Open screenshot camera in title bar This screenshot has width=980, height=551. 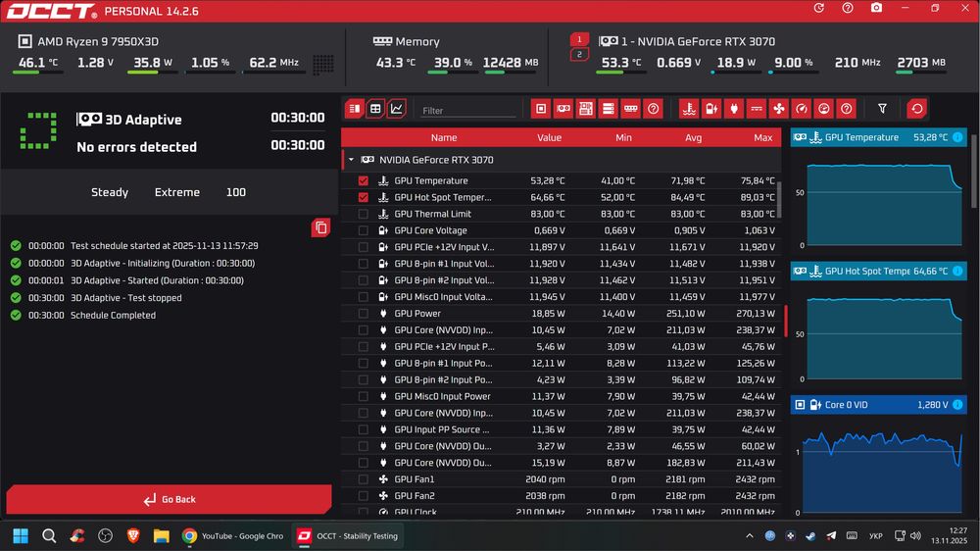pos(876,8)
